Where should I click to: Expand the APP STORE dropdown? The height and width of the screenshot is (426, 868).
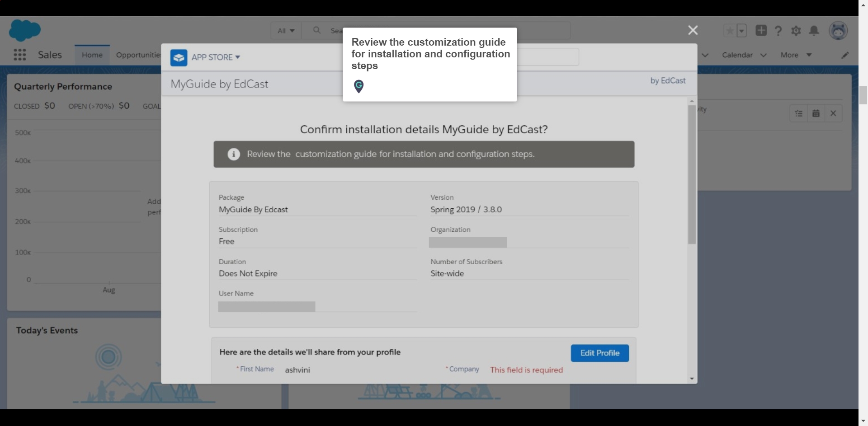(216, 57)
